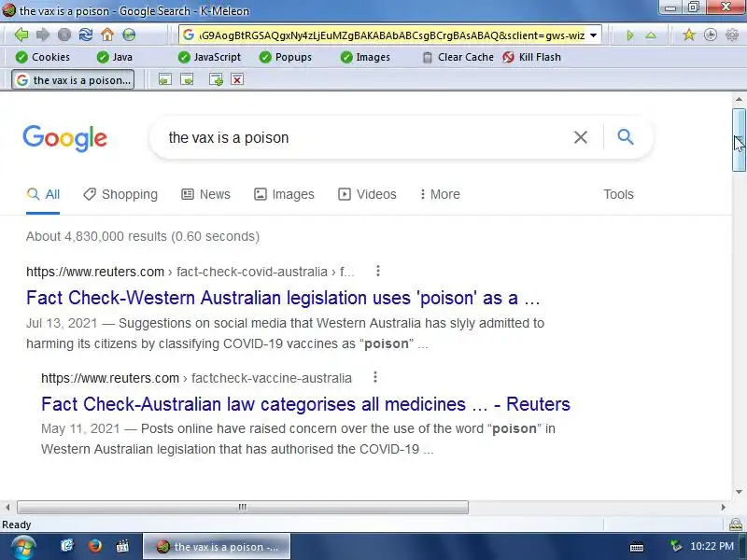Open the Windows Start button
Viewport: 747px width, 560px height.
[x=22, y=547]
